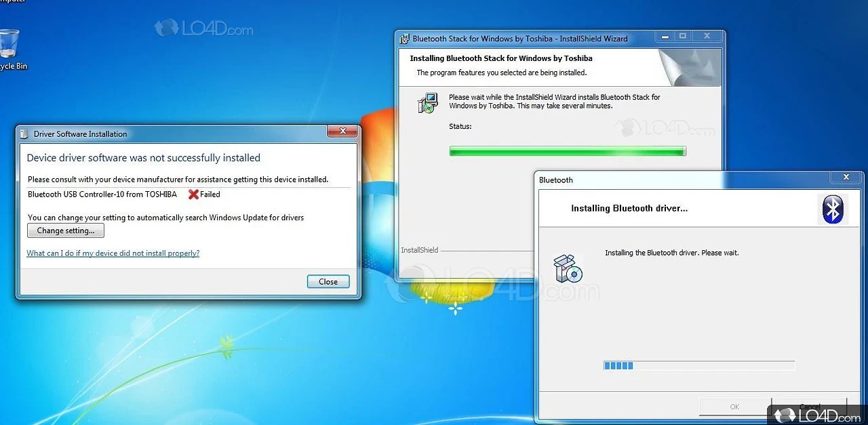Click the "Status:" label in the InstallShield Wizard
Image resolution: width=868 pixels, height=425 pixels.
tap(460, 127)
